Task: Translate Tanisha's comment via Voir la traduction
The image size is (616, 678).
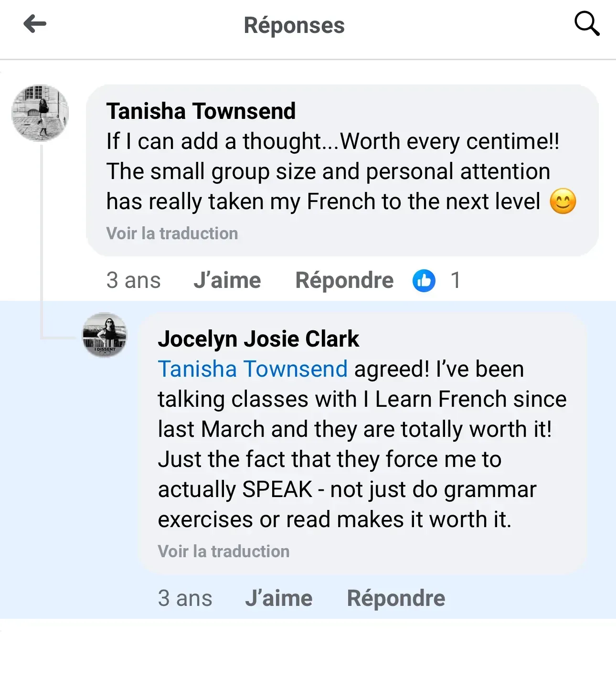Action: tap(172, 233)
